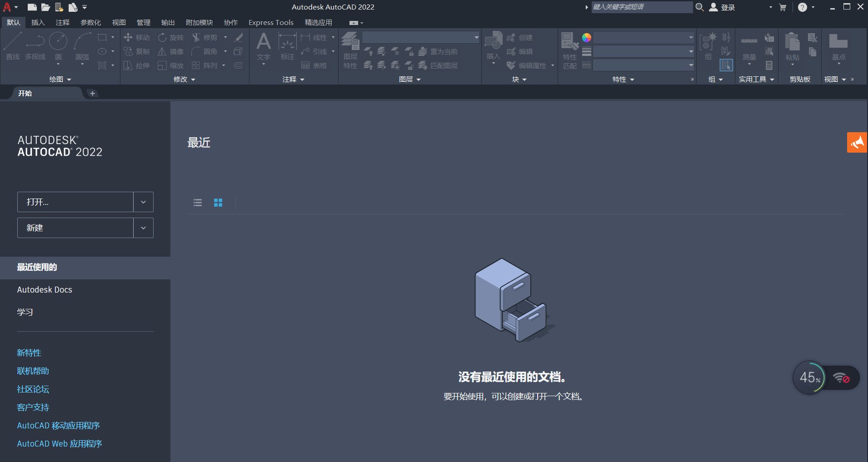The height and width of the screenshot is (462, 868).
Task: Expand the Annotation (注释) panel
Action: (x=294, y=79)
